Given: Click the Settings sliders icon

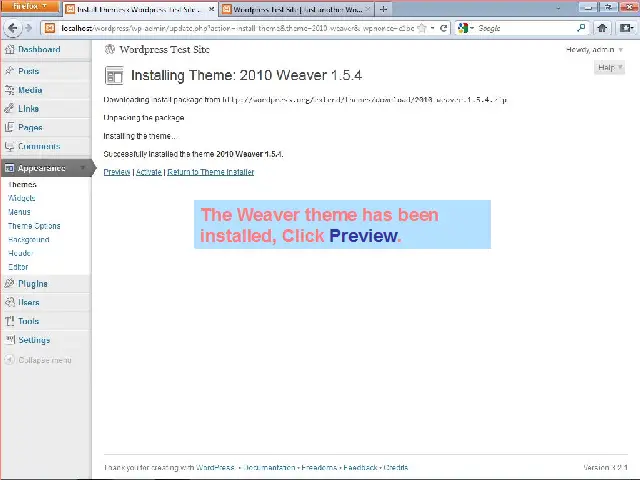Looking at the screenshot, I should click(9, 340).
